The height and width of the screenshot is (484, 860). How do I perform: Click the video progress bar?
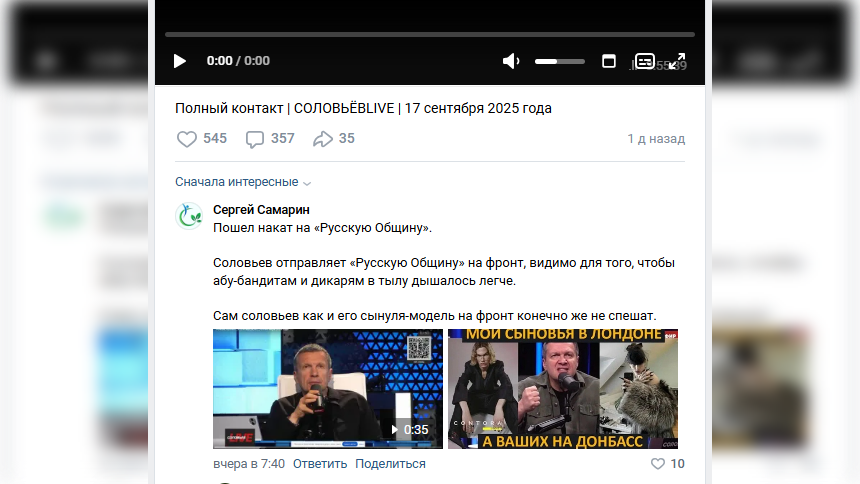click(430, 35)
